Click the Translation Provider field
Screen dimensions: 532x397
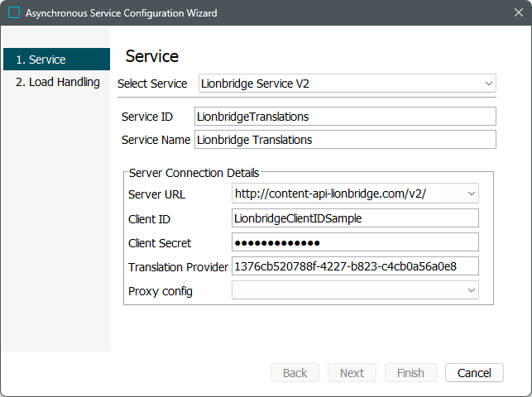click(x=355, y=266)
